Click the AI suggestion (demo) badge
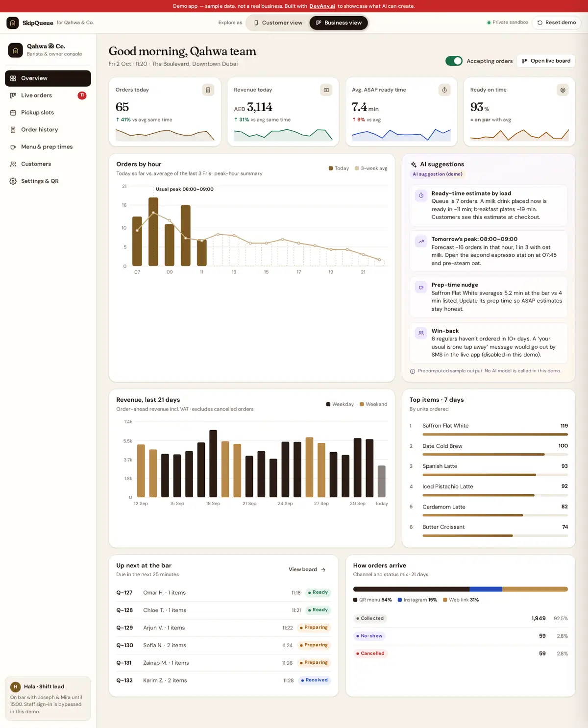This screenshot has height=728, width=588. pos(438,174)
